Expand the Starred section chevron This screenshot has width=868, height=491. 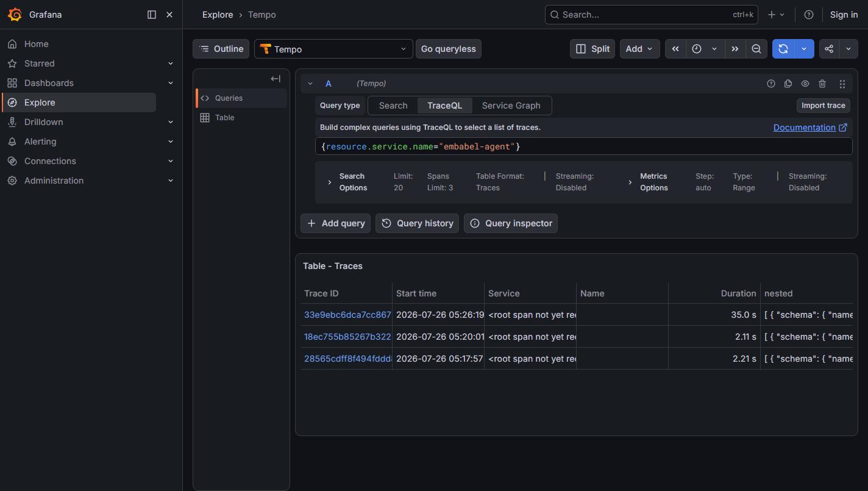171,63
